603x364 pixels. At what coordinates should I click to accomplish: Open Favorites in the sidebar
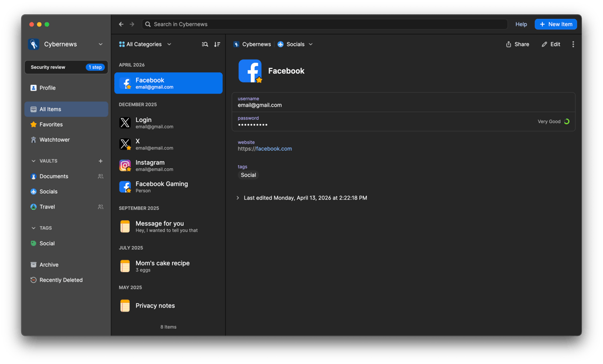point(66,124)
